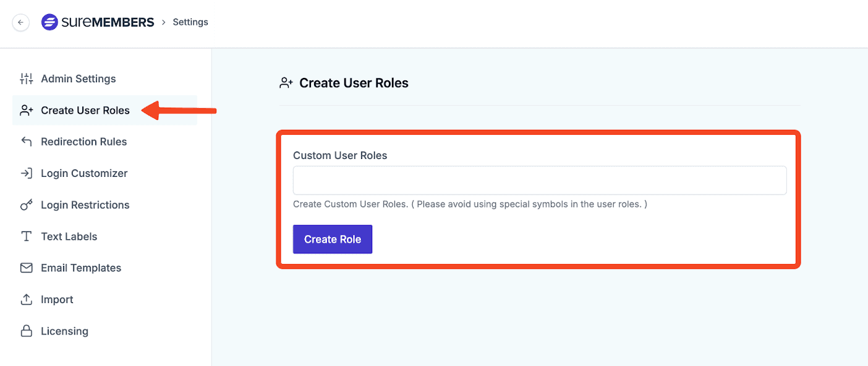The height and width of the screenshot is (366, 868).
Task: Click the Admin Settings sliders icon
Action: (x=26, y=79)
